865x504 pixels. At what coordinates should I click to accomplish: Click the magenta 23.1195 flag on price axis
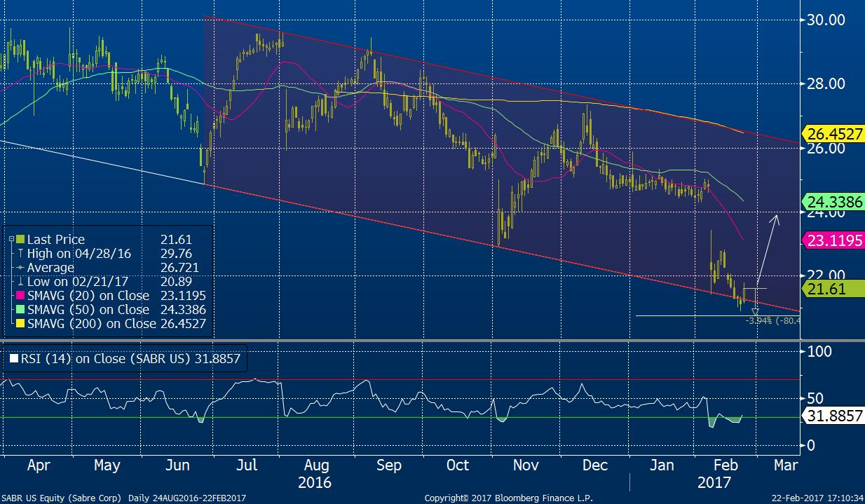[x=833, y=240]
